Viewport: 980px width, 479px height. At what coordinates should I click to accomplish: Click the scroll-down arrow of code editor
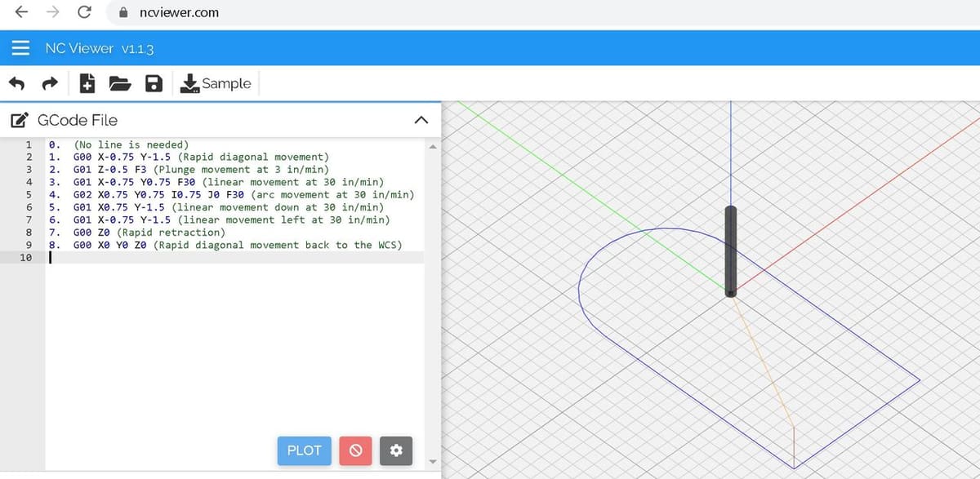433,461
